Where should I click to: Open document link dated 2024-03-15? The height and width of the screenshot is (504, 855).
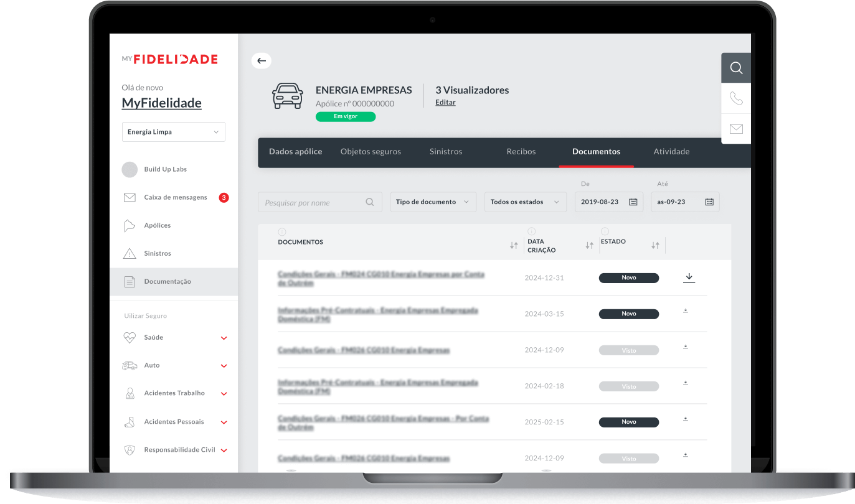point(378,314)
